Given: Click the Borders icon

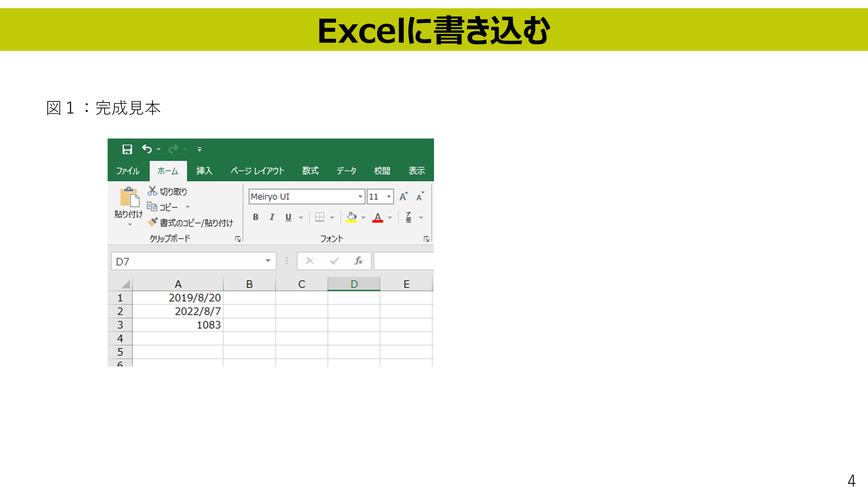Looking at the screenshot, I should (320, 217).
